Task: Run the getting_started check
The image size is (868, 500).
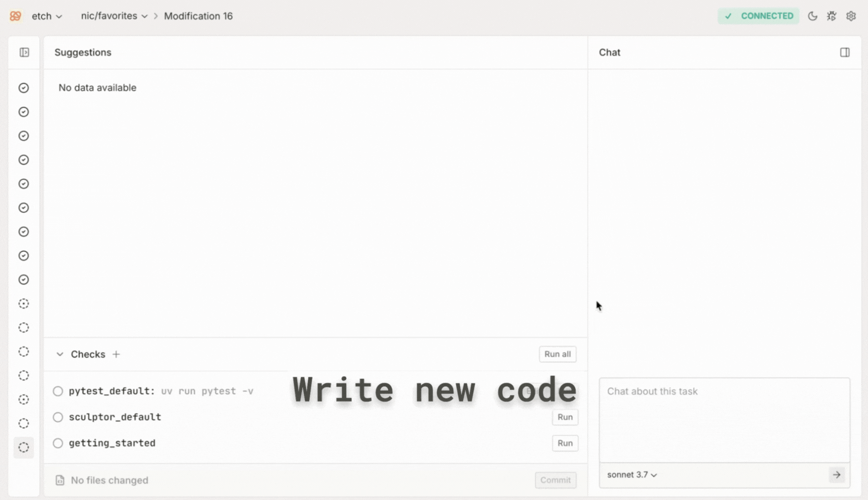Action: click(564, 443)
